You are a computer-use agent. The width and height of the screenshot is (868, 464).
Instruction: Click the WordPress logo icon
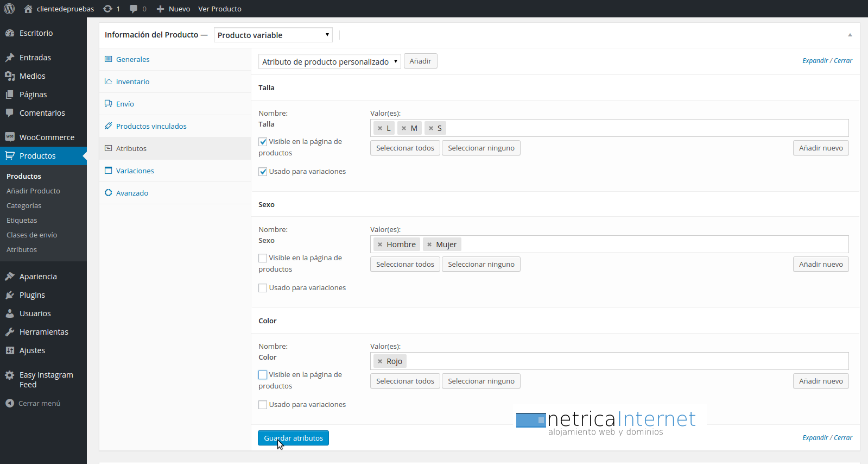tap(9, 9)
